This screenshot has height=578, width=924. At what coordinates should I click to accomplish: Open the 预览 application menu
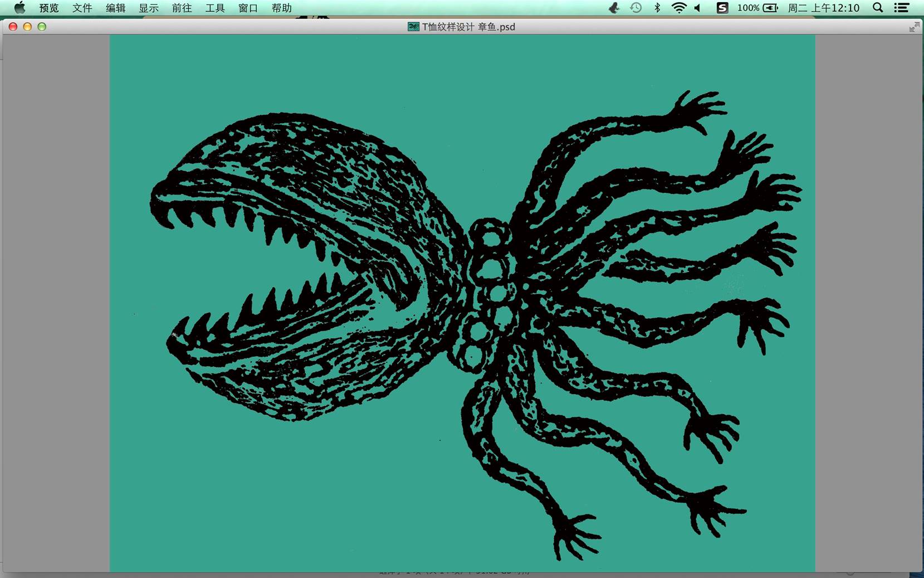tap(48, 8)
